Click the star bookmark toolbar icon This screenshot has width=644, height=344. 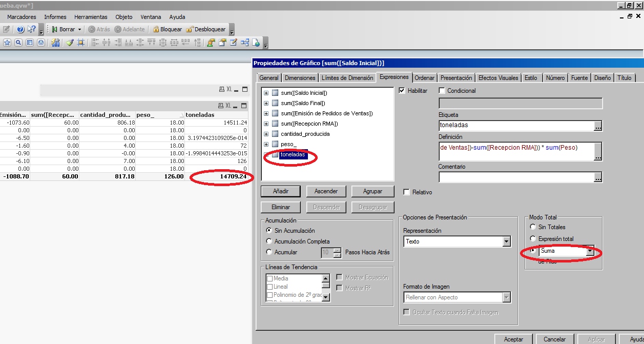point(7,43)
